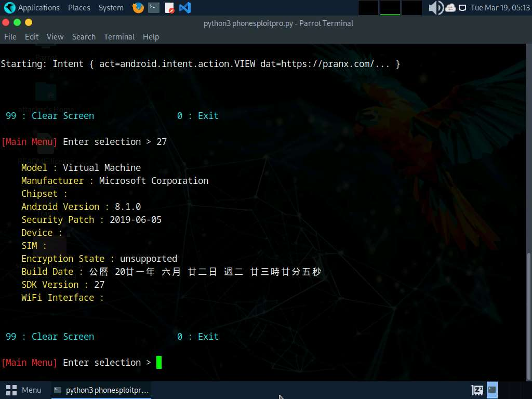Screen dimensions: 532x399
Task: Open the Search menu in terminal
Action: [x=84, y=37]
